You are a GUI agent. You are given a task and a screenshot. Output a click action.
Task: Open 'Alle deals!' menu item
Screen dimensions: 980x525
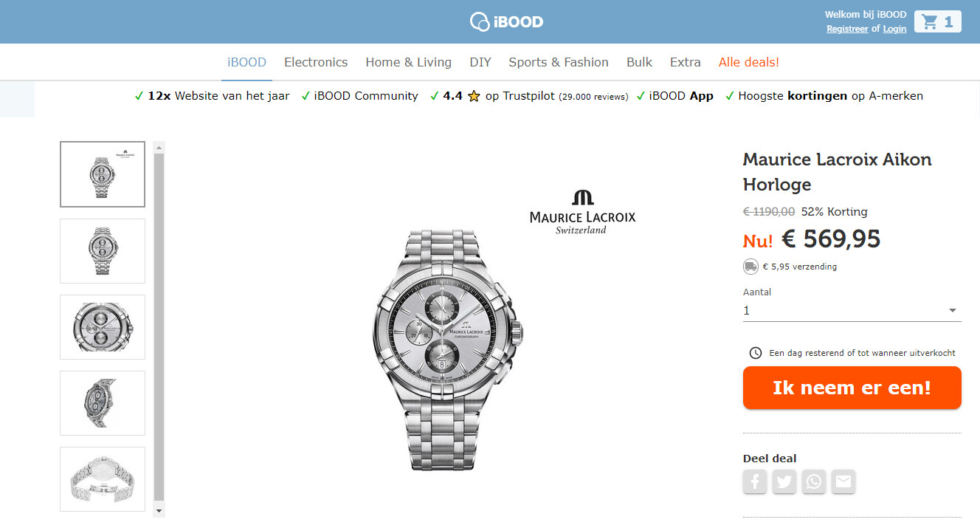coord(749,62)
